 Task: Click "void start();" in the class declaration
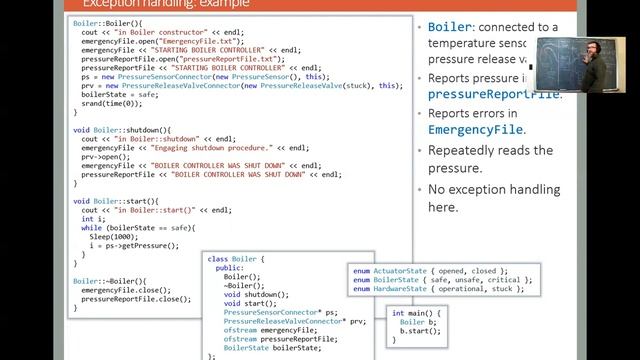pyautogui.click(x=250, y=304)
